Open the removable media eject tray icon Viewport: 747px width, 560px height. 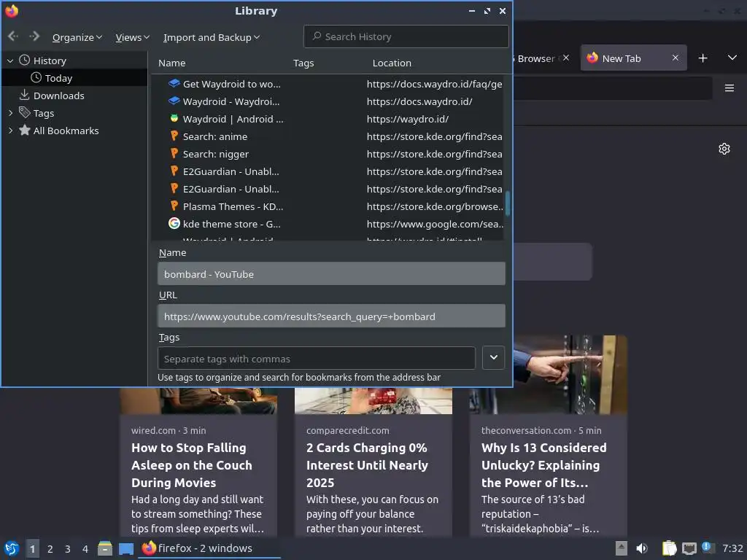(622, 548)
